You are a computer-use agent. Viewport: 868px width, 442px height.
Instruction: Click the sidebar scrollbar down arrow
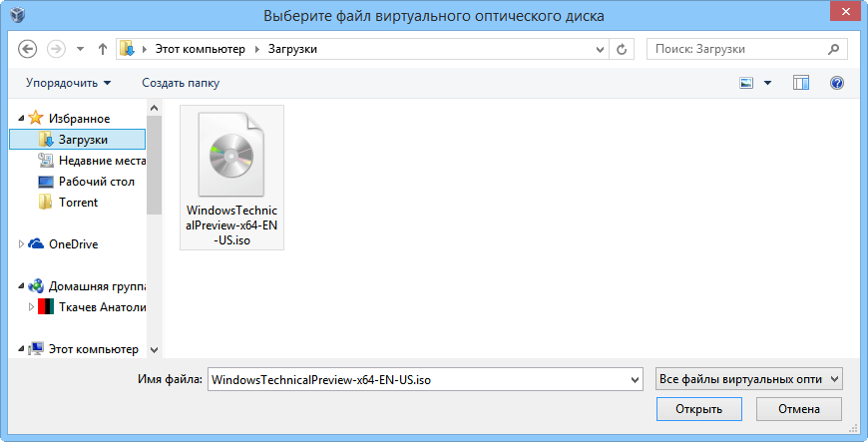click(x=155, y=350)
